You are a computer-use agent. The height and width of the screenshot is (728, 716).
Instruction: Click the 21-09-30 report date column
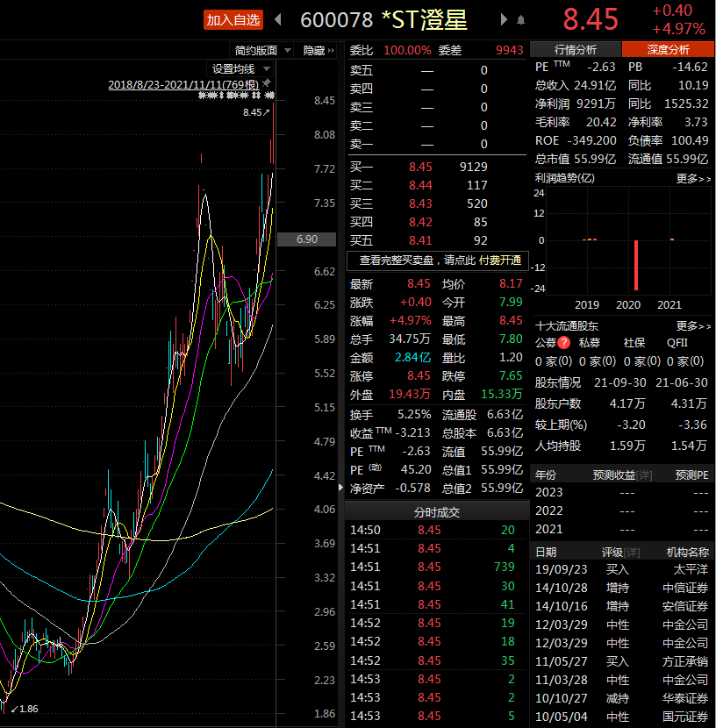coord(619,382)
